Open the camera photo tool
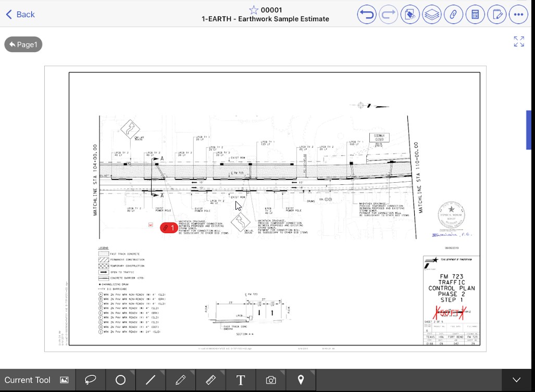This screenshot has width=535, height=392. click(x=270, y=380)
